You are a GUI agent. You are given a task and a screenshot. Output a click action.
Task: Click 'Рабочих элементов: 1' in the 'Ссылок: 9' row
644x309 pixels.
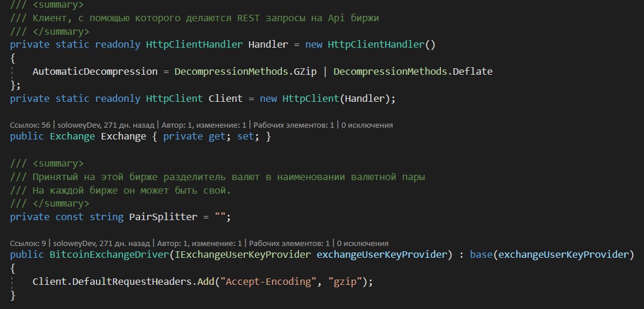point(290,243)
